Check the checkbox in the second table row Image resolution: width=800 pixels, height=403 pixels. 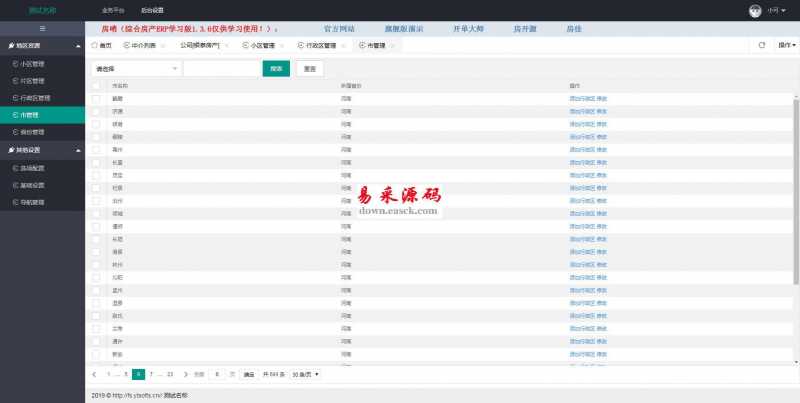click(x=96, y=111)
